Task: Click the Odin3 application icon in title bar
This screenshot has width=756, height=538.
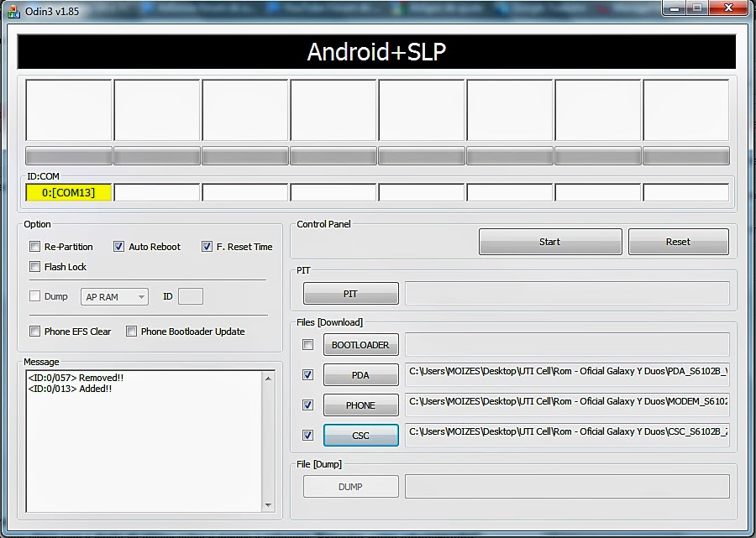Action: 14,11
